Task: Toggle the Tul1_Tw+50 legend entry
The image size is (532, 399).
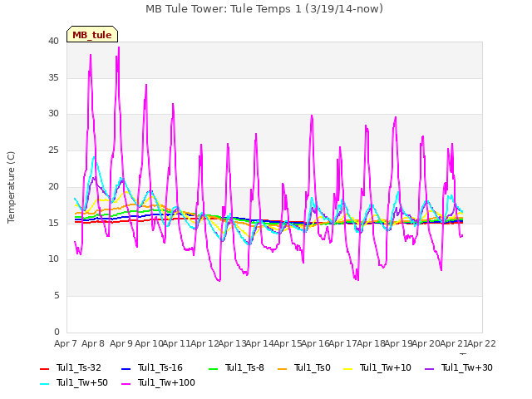Action: [74, 382]
